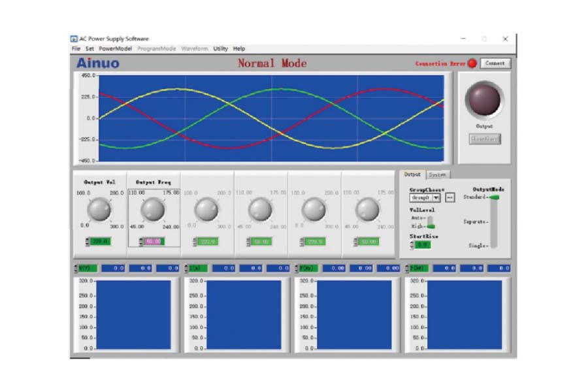The image size is (588, 392).
Task: Open the GroupChoose Group0 dropdown
Action: 436,198
